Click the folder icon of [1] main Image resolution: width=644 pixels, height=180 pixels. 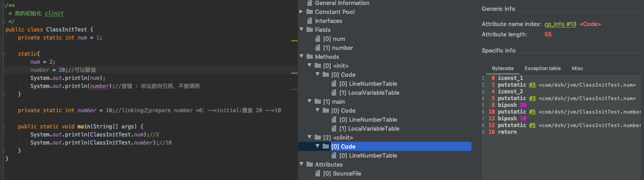(x=318, y=102)
